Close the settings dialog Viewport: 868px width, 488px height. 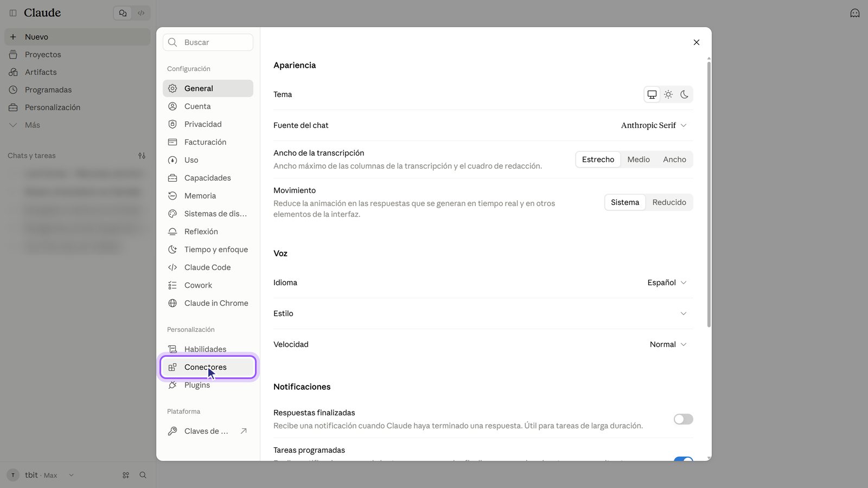point(697,42)
